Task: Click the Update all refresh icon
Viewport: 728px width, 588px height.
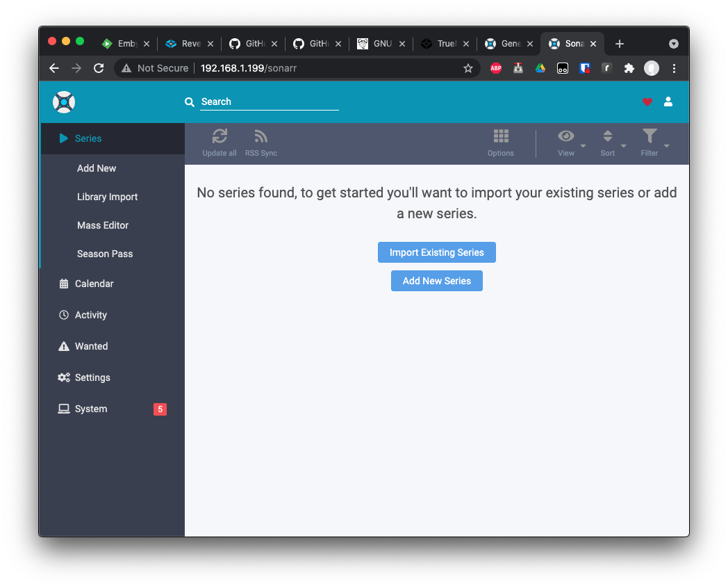Action: pyautogui.click(x=219, y=136)
